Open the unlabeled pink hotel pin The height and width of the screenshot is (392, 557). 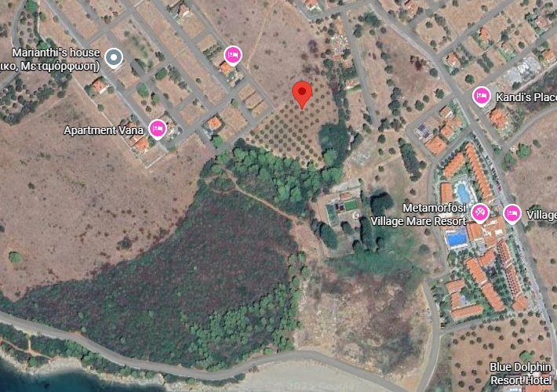point(233,56)
